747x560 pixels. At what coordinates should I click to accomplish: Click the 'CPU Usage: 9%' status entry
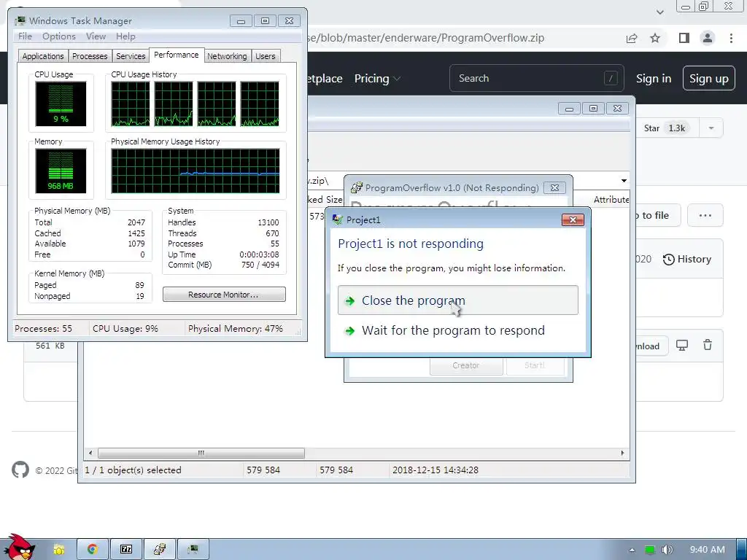pos(125,329)
